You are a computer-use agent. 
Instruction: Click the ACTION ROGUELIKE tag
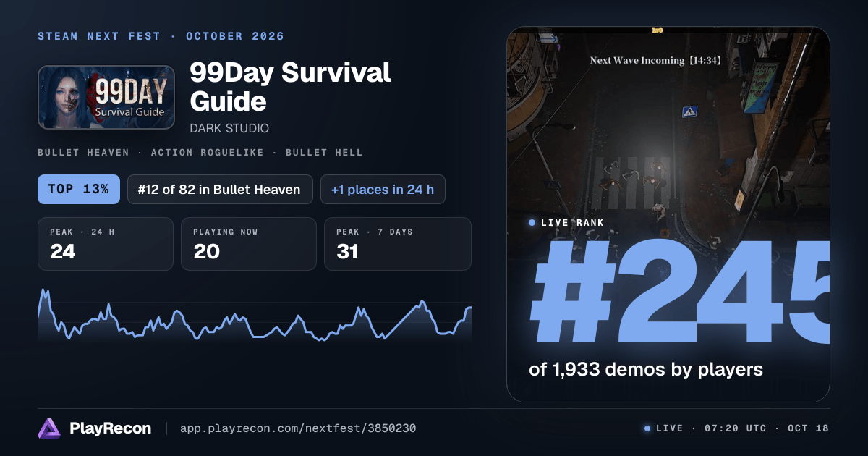click(208, 153)
